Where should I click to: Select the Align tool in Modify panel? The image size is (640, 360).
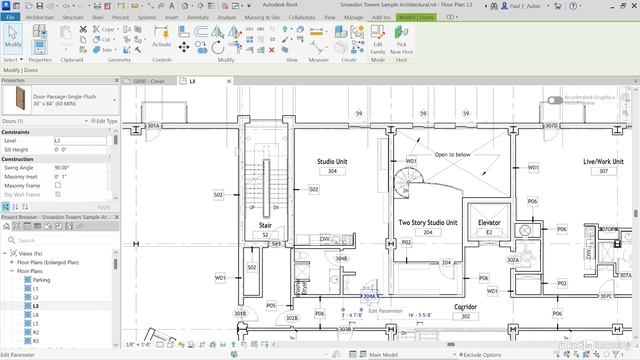pyautogui.click(x=184, y=31)
